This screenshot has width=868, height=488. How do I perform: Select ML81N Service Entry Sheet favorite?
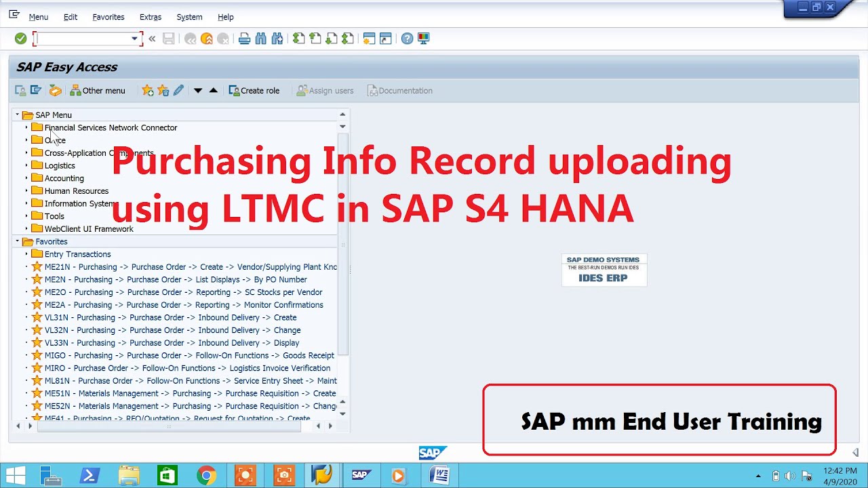click(191, 381)
